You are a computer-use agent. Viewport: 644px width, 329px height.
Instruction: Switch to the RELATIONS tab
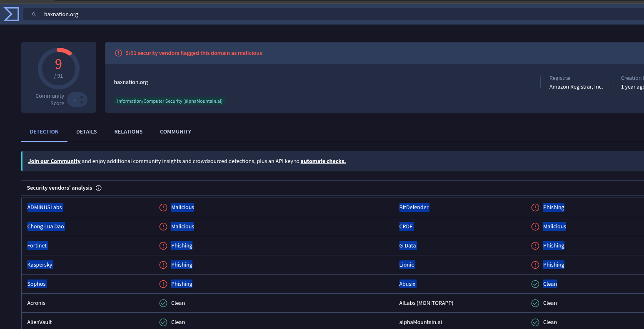tap(128, 131)
